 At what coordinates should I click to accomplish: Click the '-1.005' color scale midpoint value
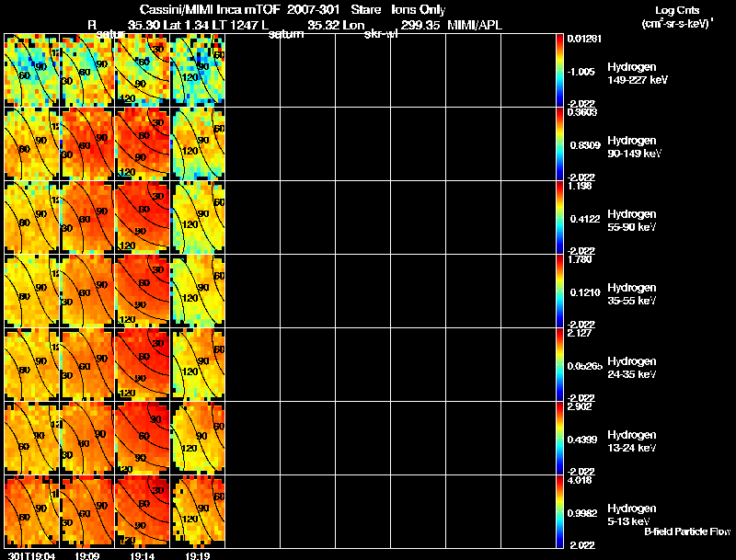pyautogui.click(x=581, y=72)
